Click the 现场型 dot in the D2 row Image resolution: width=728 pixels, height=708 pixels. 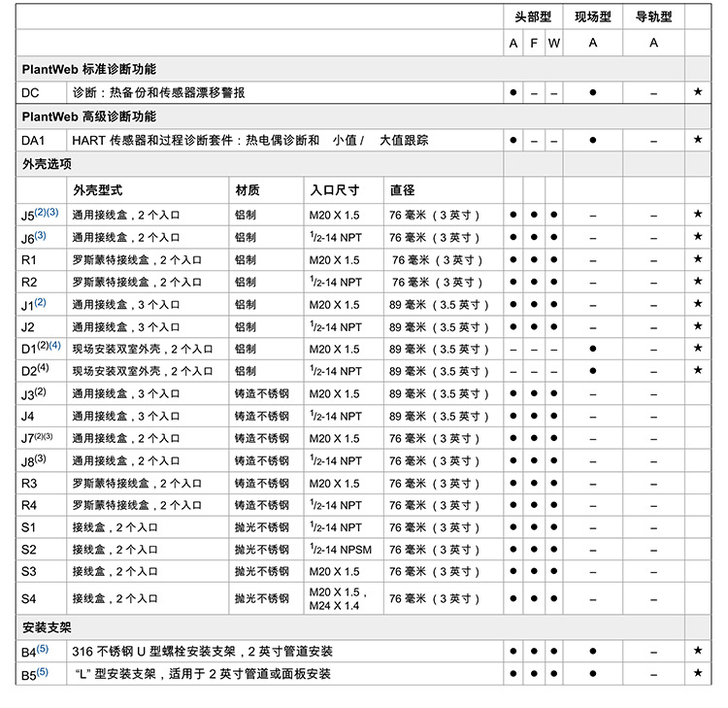(x=592, y=370)
